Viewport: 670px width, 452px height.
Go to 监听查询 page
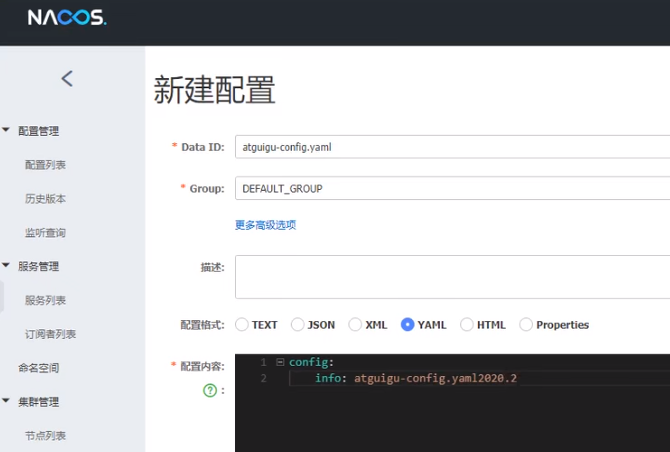[46, 232]
